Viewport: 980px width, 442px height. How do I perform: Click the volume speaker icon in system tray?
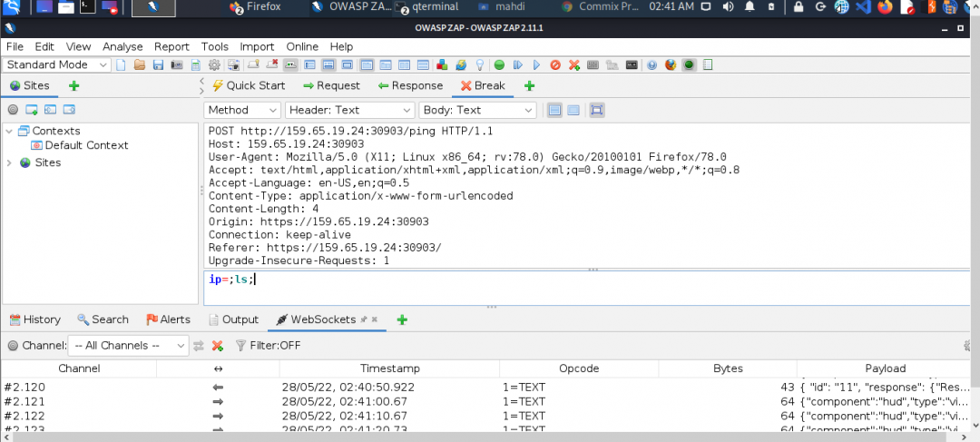728,7
